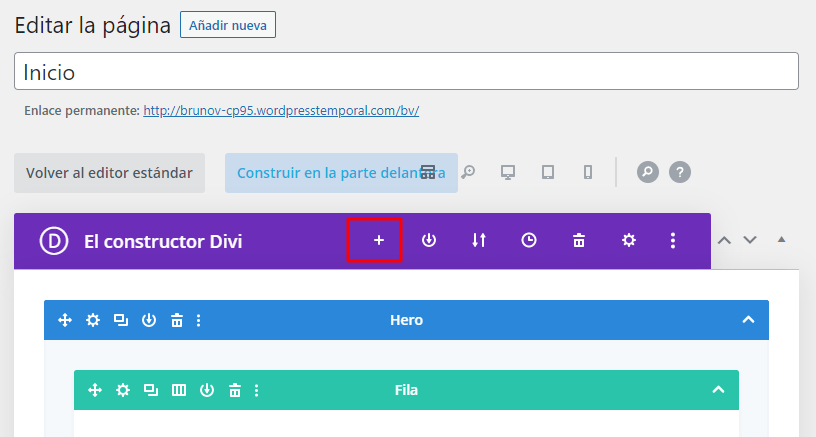
Task: Change Fila row column structure
Action: pyautogui.click(x=179, y=390)
